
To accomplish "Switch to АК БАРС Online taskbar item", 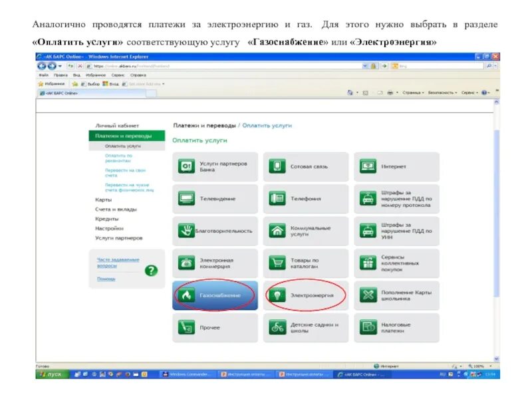I will tap(362, 374).
